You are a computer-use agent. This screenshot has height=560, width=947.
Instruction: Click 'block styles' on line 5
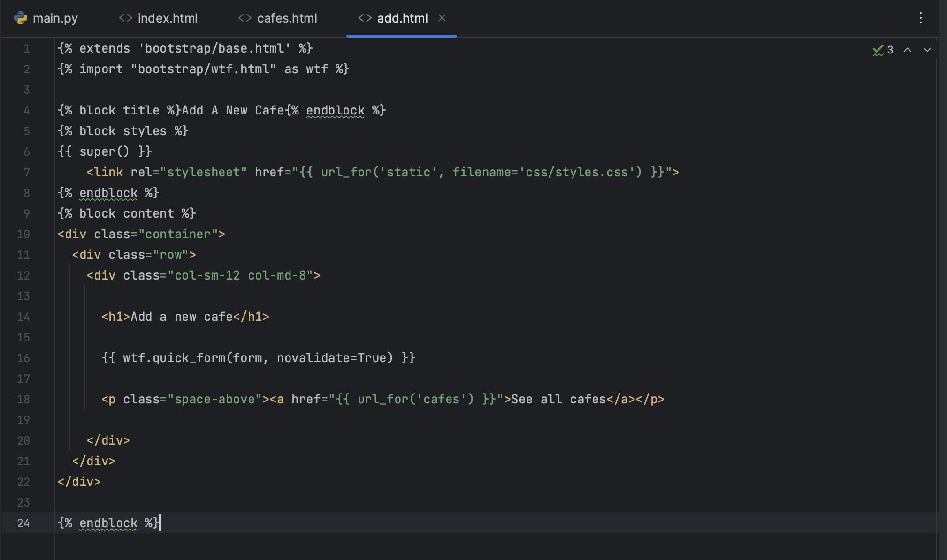[x=123, y=131]
